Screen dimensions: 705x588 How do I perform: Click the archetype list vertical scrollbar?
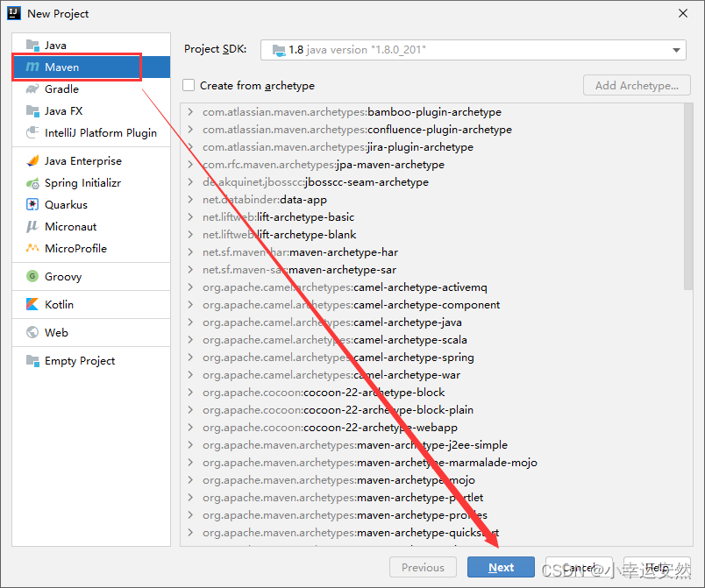coord(688,197)
